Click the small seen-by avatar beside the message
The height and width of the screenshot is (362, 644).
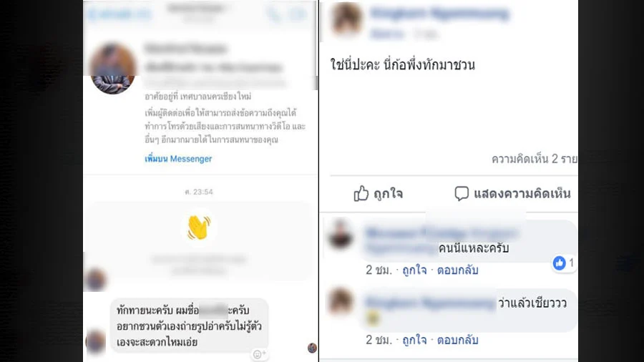(312, 348)
